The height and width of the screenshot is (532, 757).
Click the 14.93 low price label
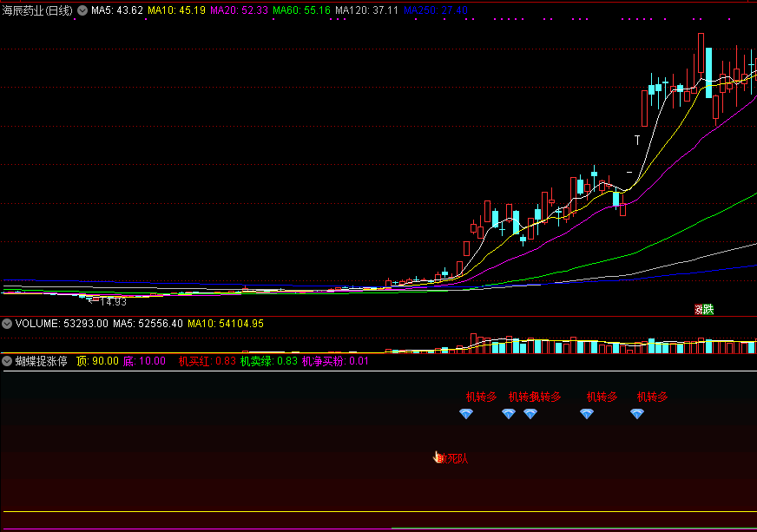tap(113, 302)
